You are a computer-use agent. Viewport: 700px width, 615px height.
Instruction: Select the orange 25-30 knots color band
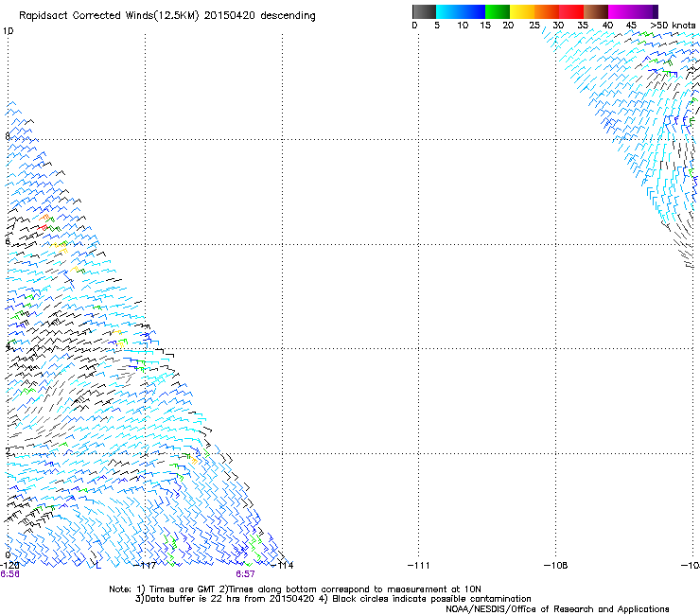547,11
